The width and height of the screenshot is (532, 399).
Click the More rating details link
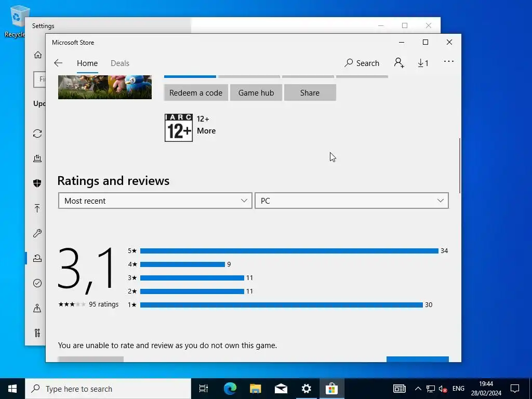(206, 131)
